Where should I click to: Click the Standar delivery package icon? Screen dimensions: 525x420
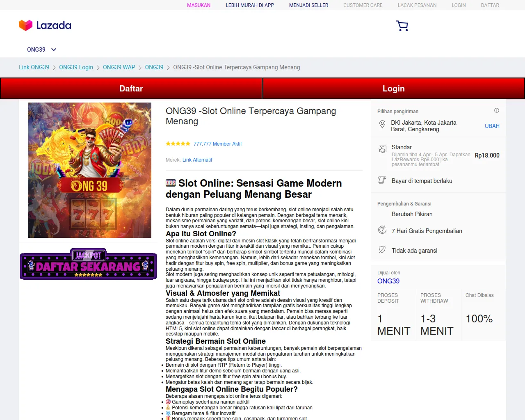pos(382,149)
